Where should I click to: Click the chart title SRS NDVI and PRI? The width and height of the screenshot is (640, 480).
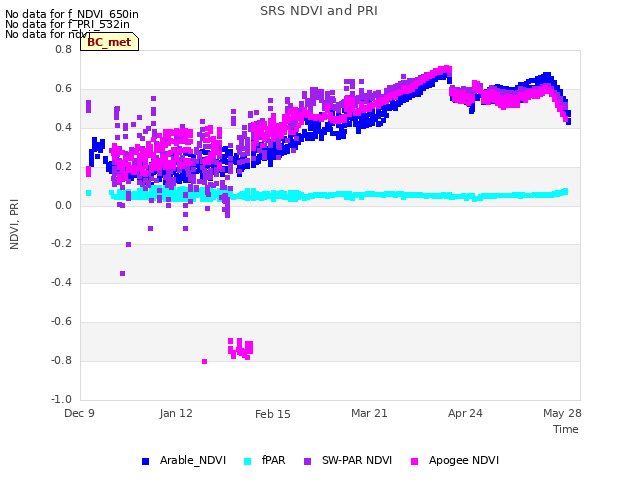[x=319, y=11]
